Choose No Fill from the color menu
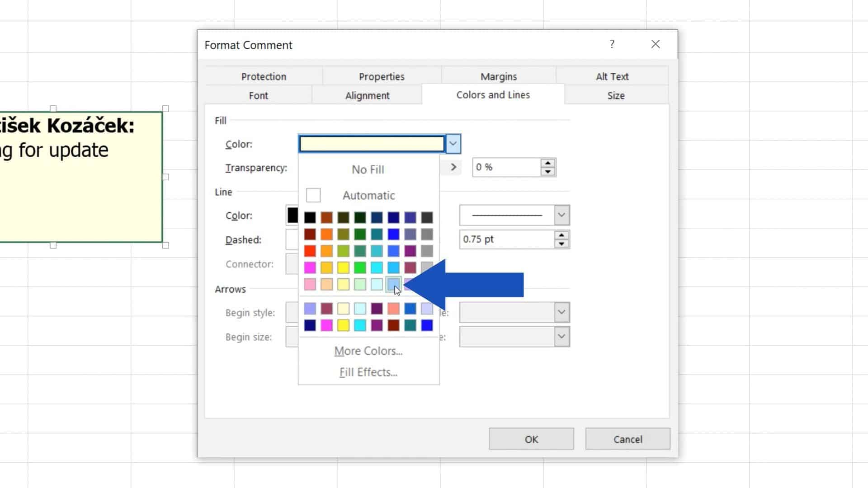868x488 pixels. (x=368, y=169)
